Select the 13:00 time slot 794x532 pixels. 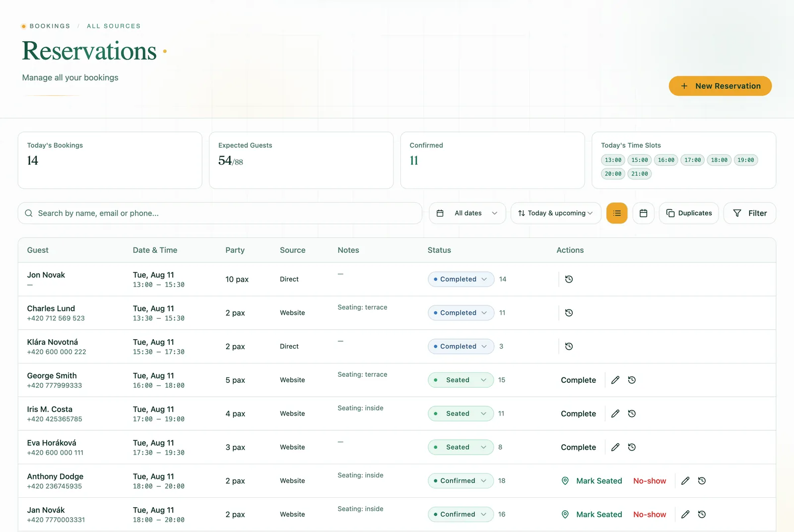[x=613, y=160]
